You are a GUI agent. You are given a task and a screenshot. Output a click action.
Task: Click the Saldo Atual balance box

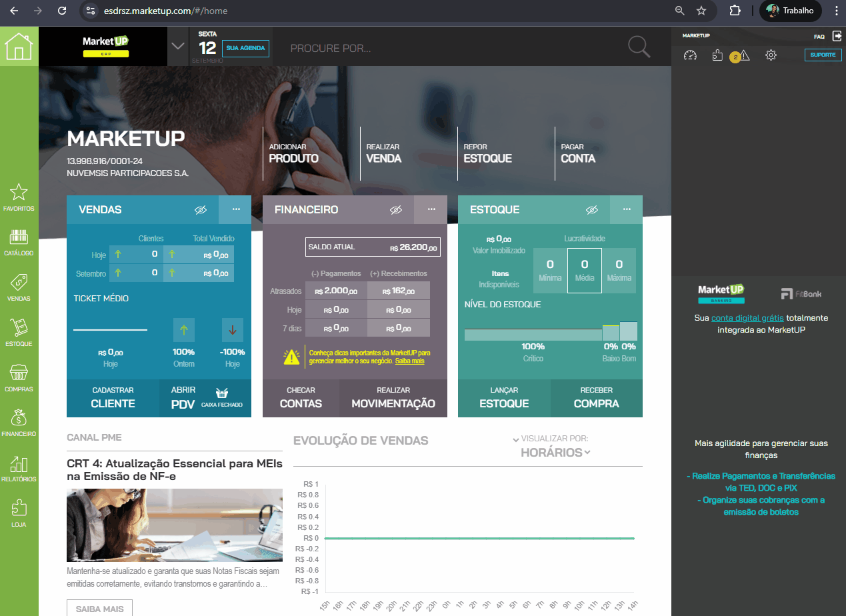coord(373,247)
